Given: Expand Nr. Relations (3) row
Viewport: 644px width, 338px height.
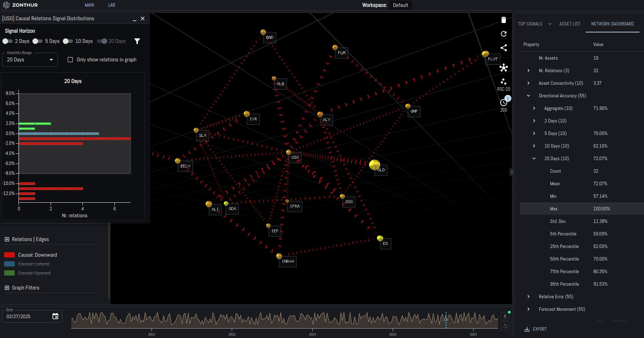Looking at the screenshot, I should pos(528,70).
